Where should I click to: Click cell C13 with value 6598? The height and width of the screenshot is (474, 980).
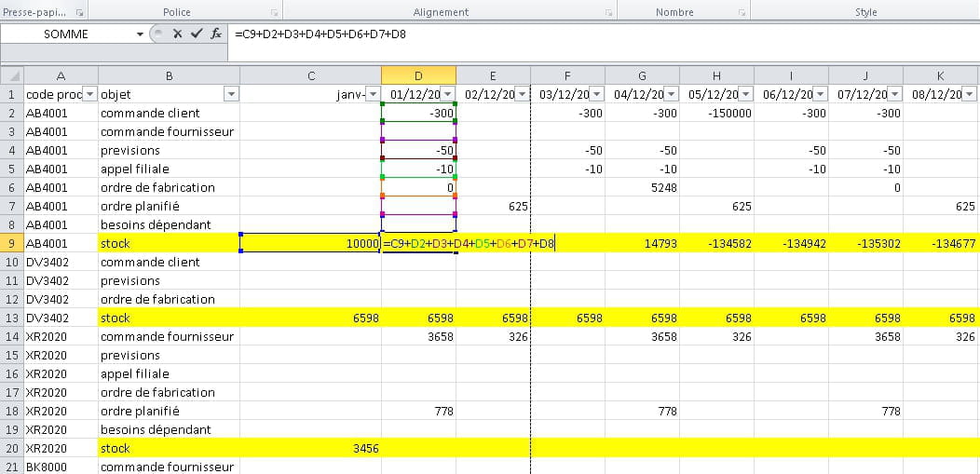pyautogui.click(x=310, y=318)
